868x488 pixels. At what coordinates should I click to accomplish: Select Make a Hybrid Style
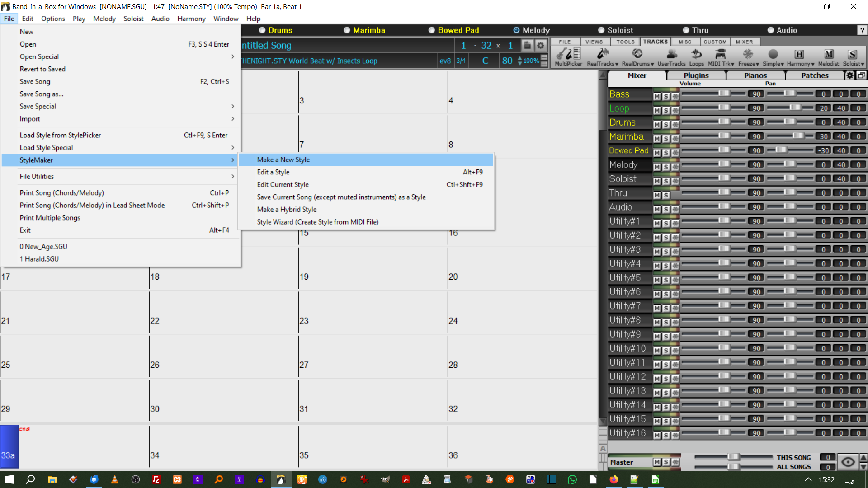(366, 209)
